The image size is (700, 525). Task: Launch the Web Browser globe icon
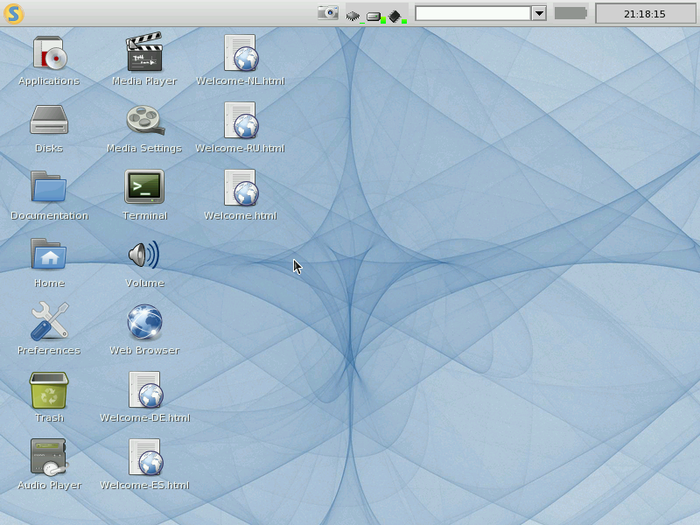(x=144, y=322)
